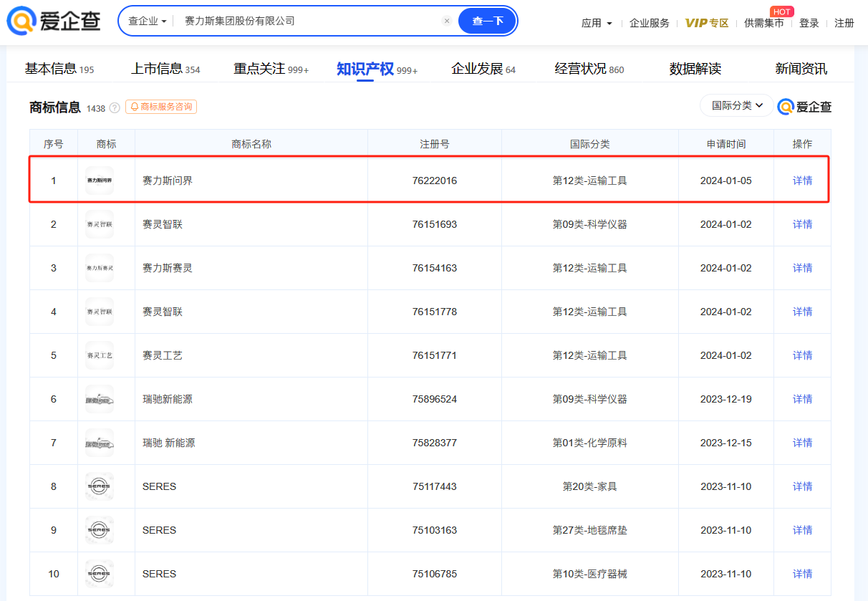Click the 赛灵智联 trademark image in row 2

(x=99, y=224)
